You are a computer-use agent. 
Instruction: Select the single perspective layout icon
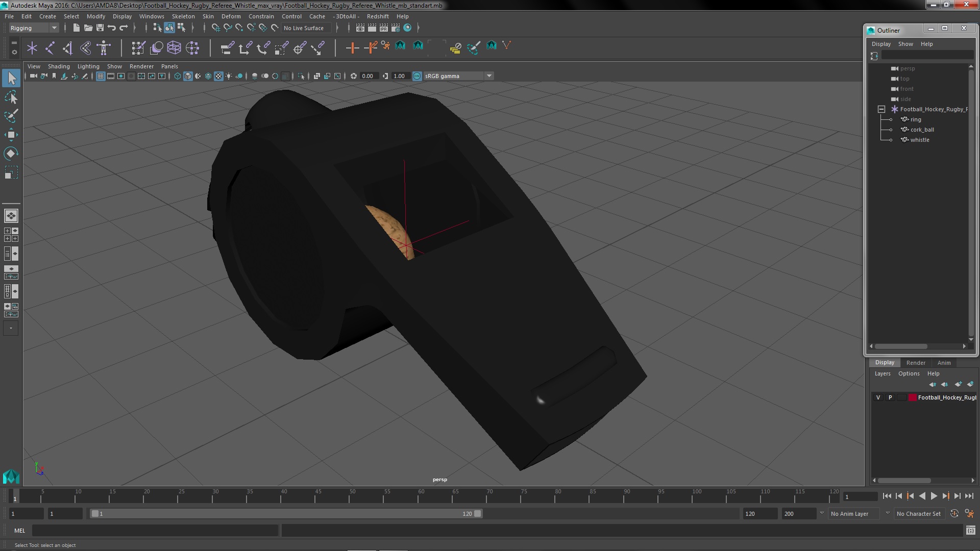click(x=11, y=216)
